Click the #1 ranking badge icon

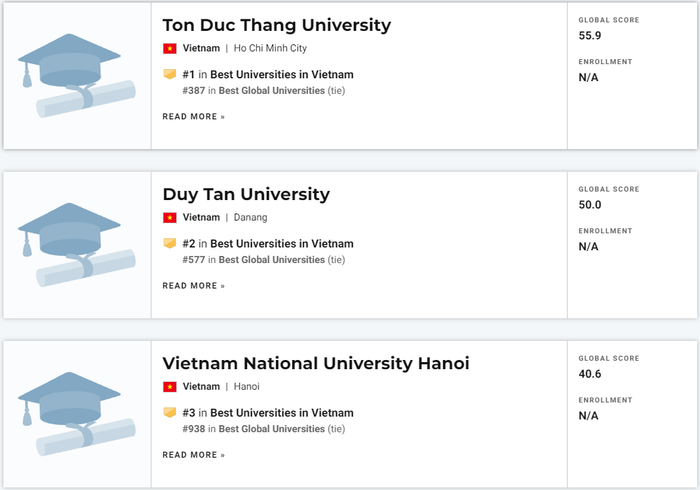169,74
